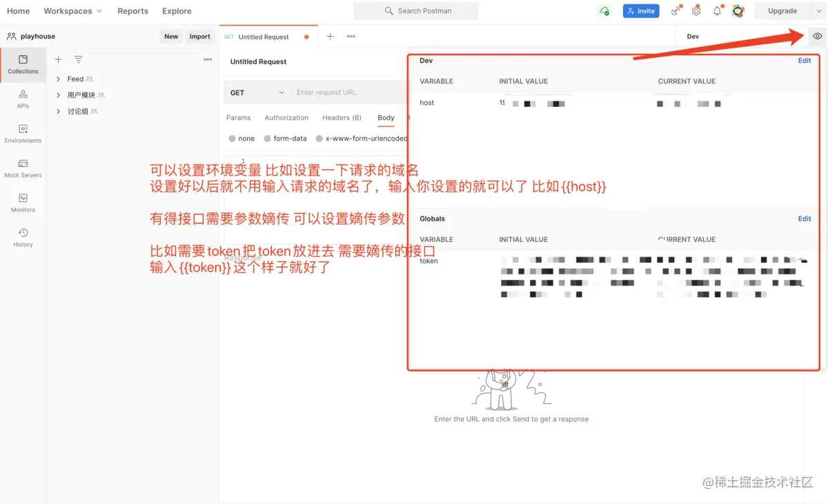Expand the Feed collection
The image size is (828, 504).
pos(59,79)
